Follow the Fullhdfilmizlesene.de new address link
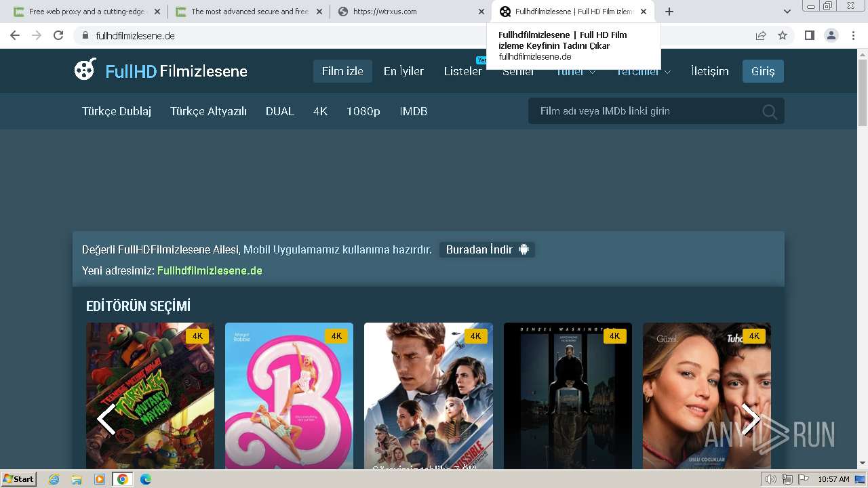Screen dimensions: 868x488 coord(210,270)
